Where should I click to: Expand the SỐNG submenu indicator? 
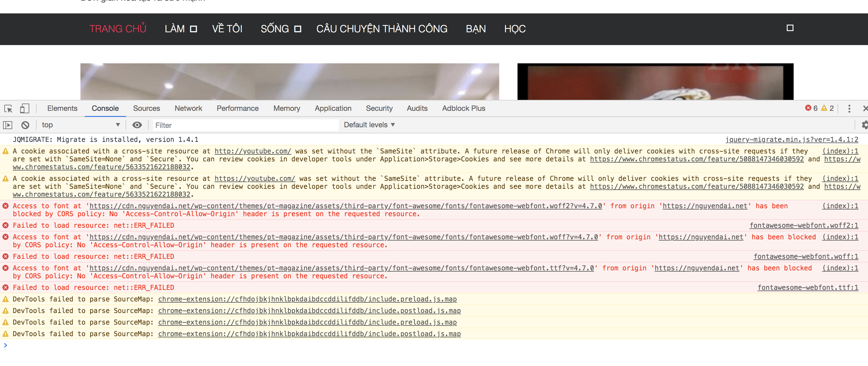pos(297,29)
